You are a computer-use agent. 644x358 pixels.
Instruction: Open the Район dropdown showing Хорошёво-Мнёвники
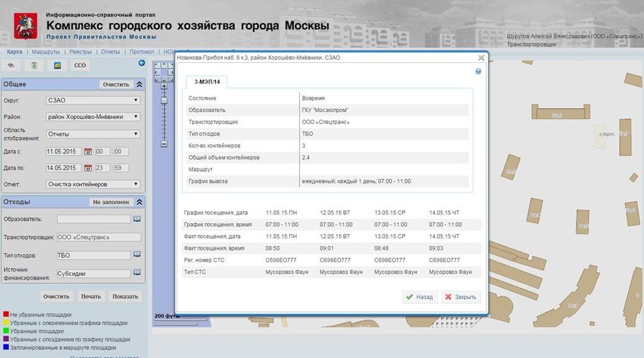(93, 117)
